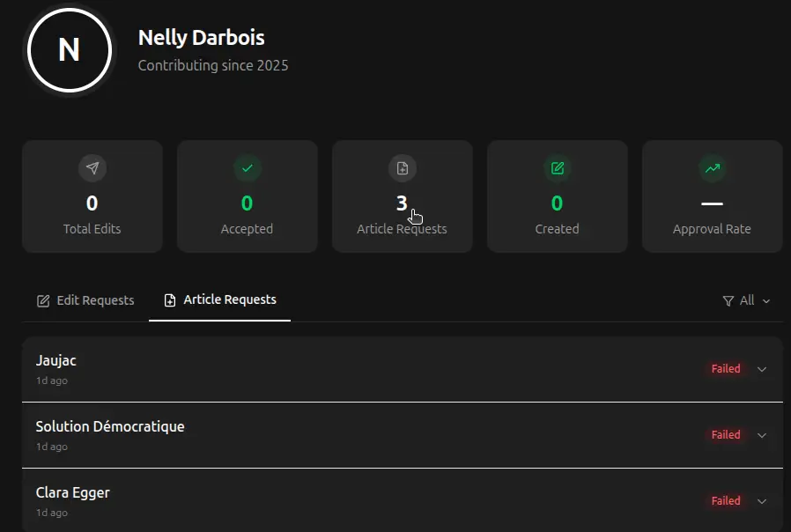This screenshot has height=532, width=791.
Task: Click the Edit Requests tab pencil icon
Action: [43, 301]
